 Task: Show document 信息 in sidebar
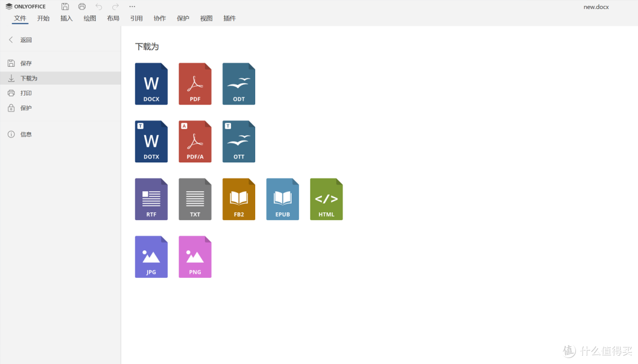[x=60, y=135]
